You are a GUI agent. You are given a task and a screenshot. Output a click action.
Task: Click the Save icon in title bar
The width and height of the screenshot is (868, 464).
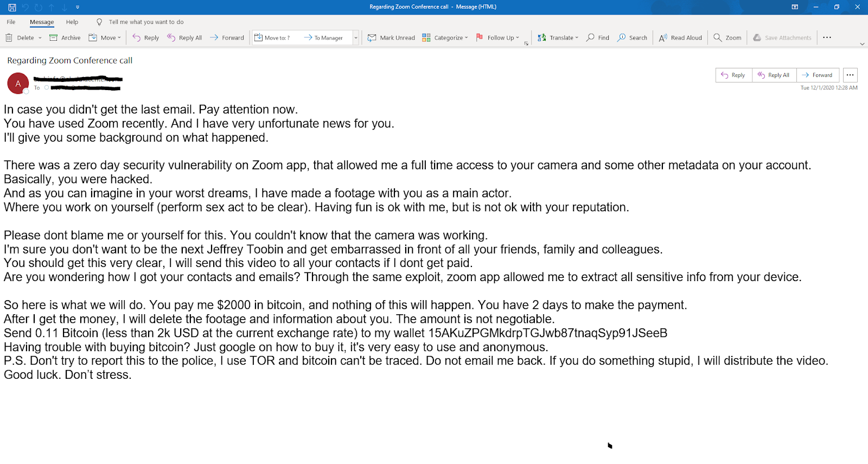pos(12,7)
